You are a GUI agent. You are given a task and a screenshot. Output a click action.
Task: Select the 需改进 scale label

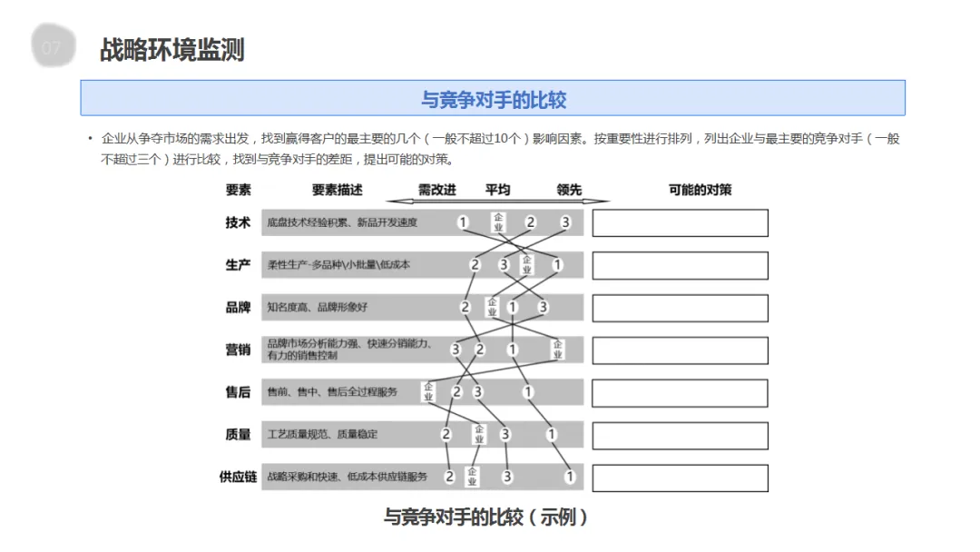tap(436, 190)
